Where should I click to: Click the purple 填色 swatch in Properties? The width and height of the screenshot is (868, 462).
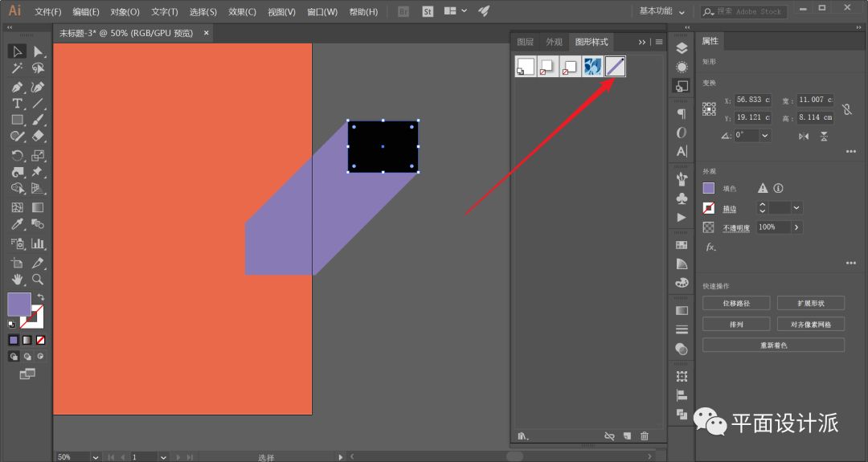(709, 188)
